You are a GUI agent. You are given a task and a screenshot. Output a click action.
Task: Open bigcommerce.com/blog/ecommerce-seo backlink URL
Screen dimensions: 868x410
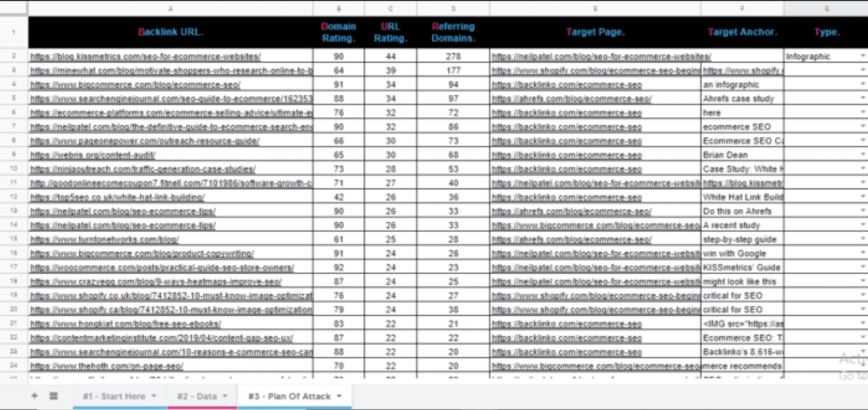(135, 84)
